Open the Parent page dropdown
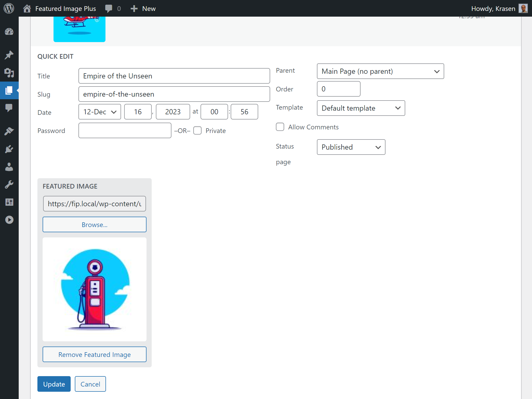 380,71
